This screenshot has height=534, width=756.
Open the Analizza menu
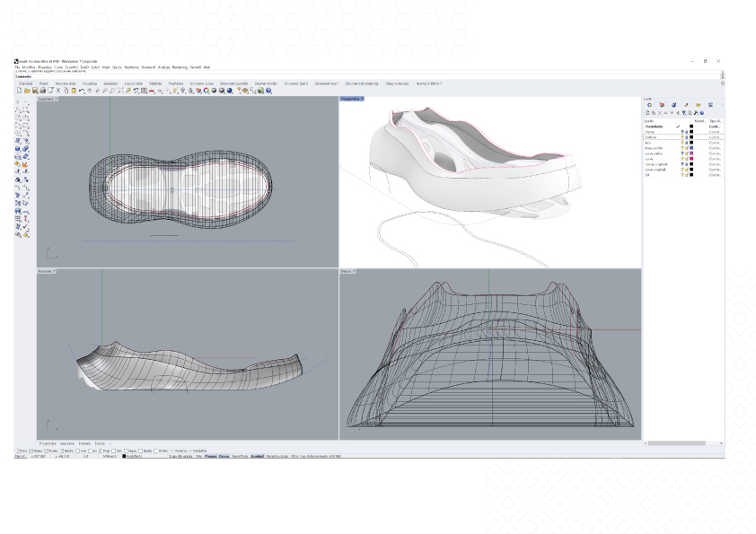[x=164, y=67]
